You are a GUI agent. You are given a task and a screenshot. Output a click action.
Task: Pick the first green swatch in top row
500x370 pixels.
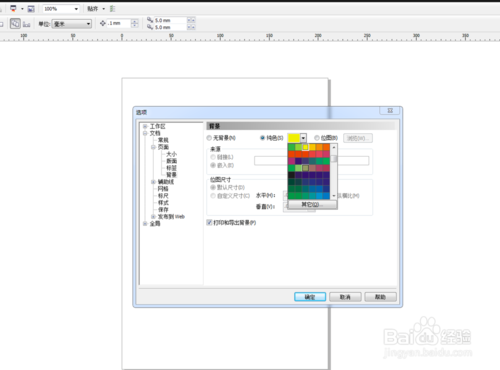291,147
